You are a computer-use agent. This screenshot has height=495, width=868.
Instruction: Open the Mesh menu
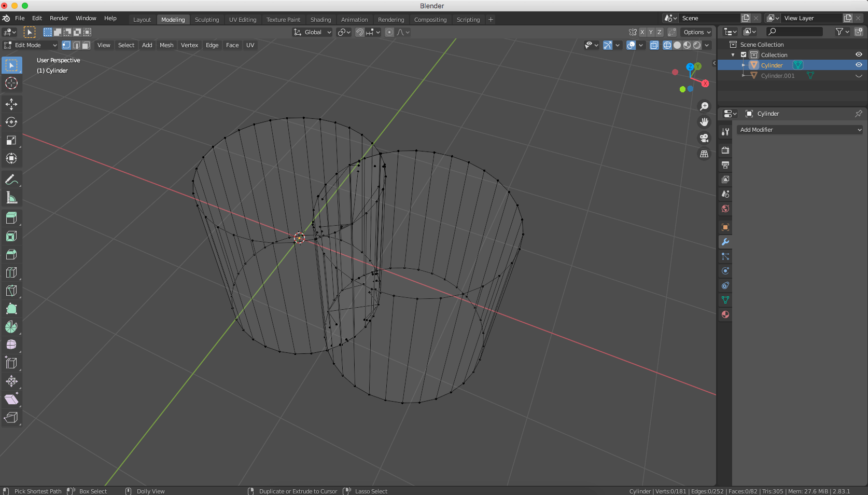pyautogui.click(x=166, y=45)
